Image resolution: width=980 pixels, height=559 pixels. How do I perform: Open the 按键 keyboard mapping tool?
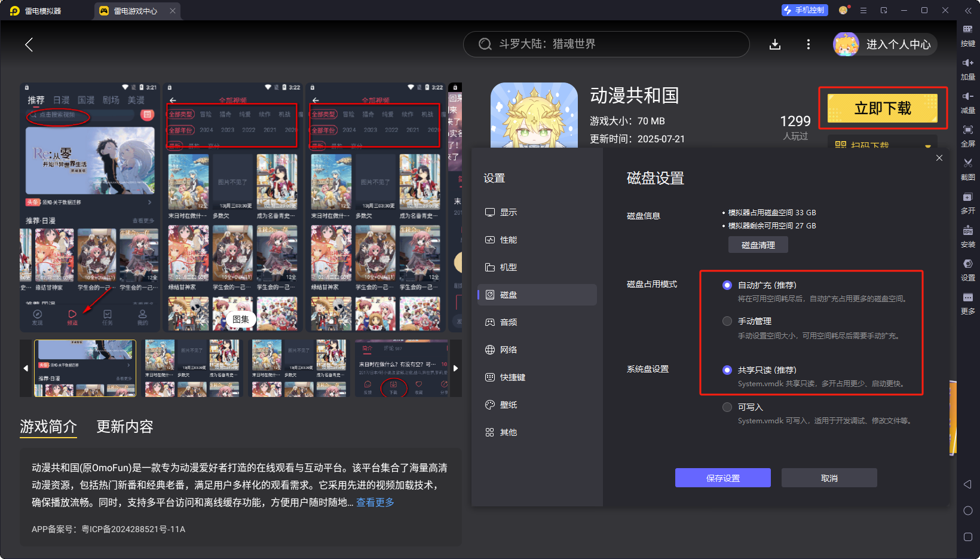[967, 36]
